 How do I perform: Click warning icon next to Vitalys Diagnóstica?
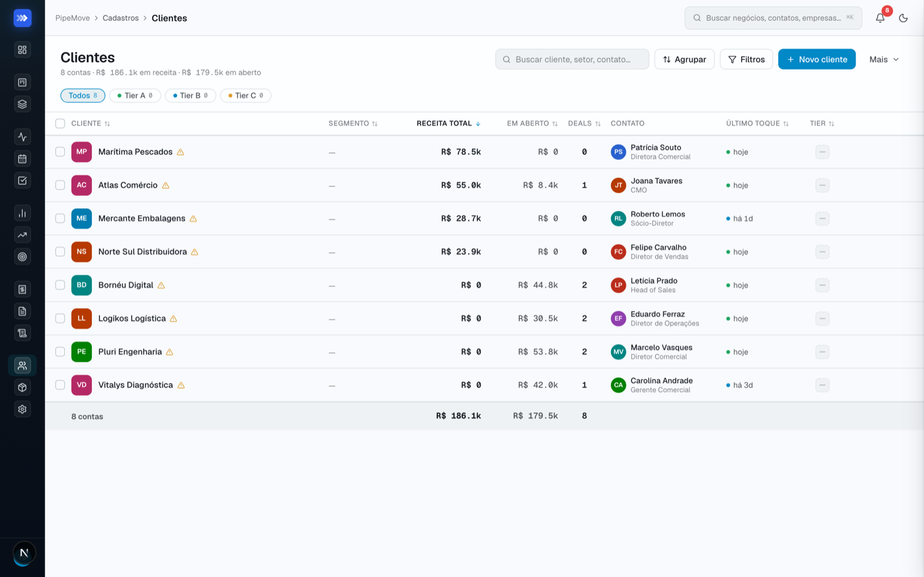(x=181, y=385)
